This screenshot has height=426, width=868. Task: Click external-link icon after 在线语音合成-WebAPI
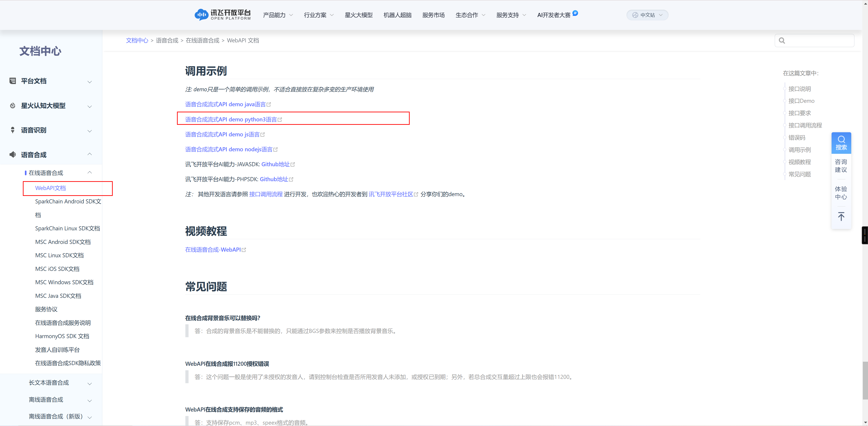point(244,250)
